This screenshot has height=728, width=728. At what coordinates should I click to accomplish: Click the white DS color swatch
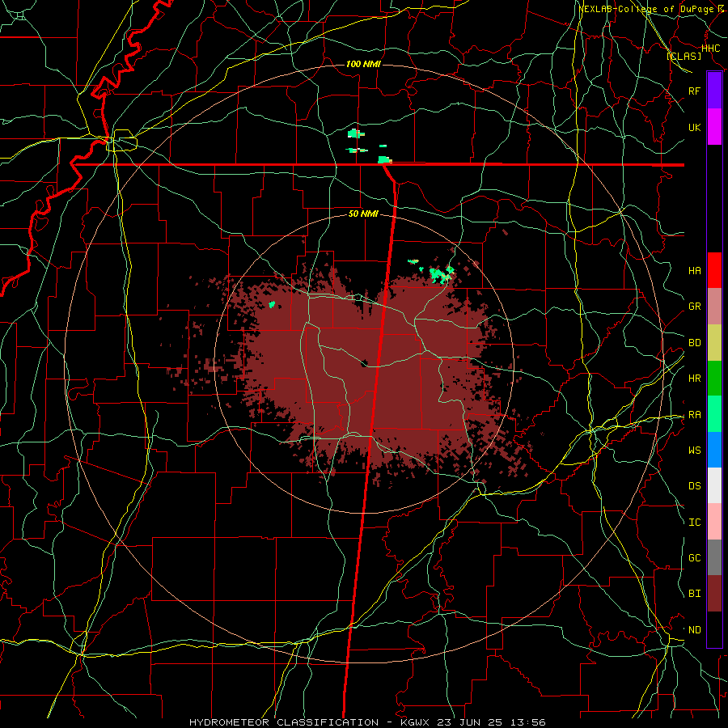click(714, 485)
